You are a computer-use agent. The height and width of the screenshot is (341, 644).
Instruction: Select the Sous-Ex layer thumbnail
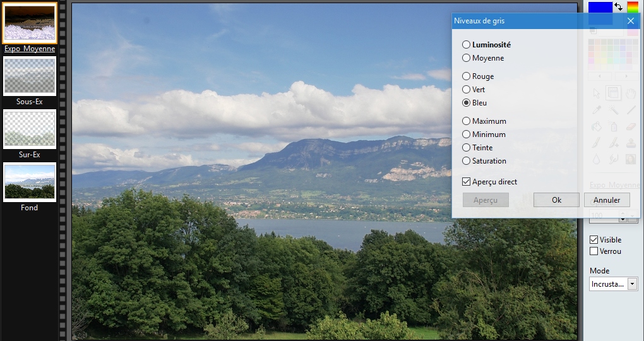pyautogui.click(x=30, y=76)
